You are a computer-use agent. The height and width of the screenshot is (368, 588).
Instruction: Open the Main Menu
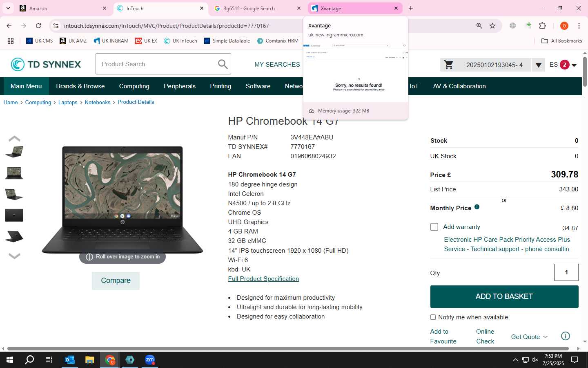[x=26, y=86]
